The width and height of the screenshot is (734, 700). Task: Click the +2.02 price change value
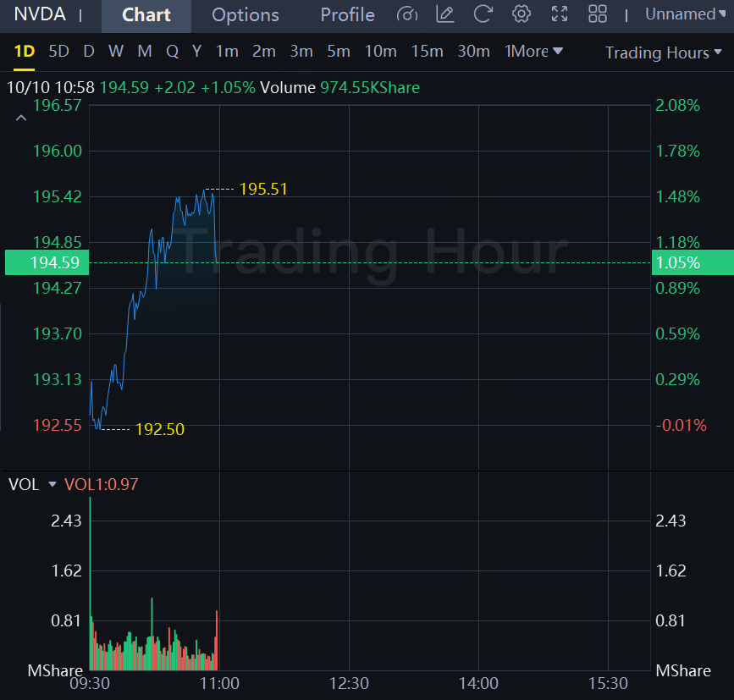(x=174, y=87)
